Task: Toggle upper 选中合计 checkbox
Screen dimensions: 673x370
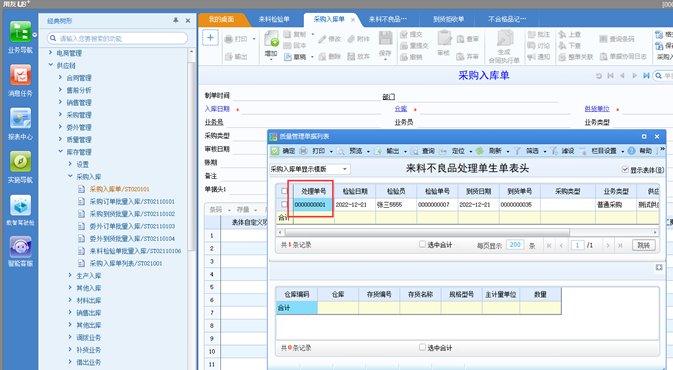Action: [x=422, y=245]
